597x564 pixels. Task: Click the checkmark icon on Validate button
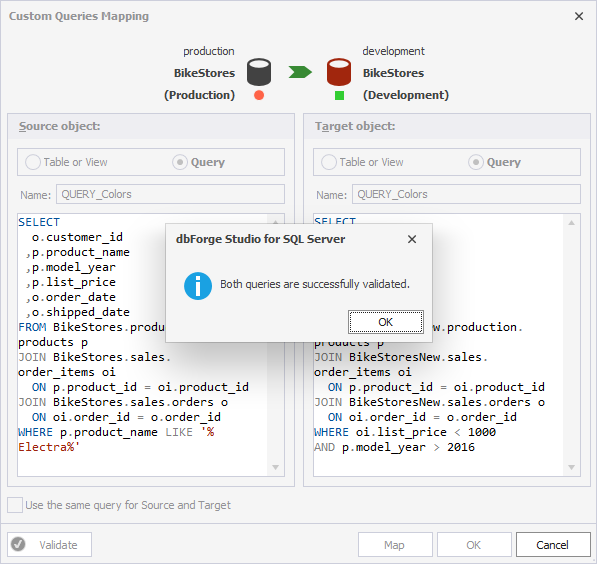coord(18,544)
